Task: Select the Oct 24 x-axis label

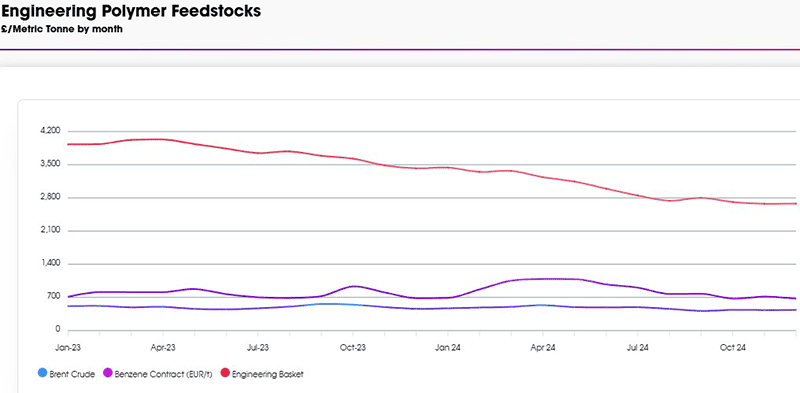Action: tap(732, 348)
